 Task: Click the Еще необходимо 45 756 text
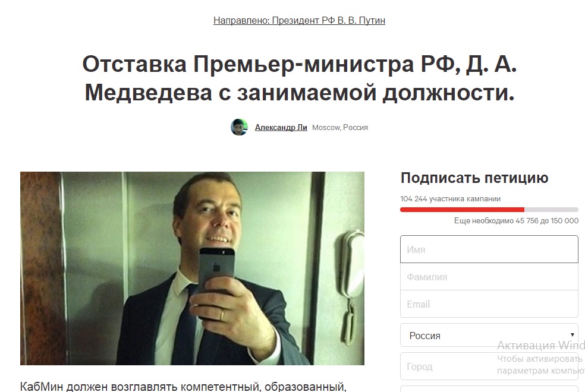pyautogui.click(x=495, y=220)
